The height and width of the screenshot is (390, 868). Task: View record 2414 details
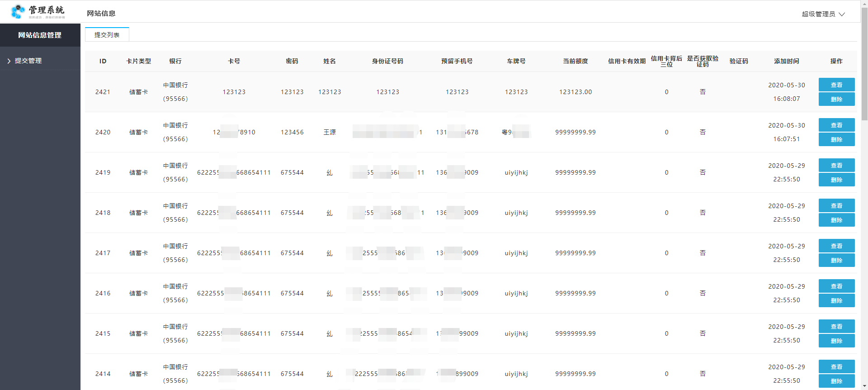coord(836,366)
